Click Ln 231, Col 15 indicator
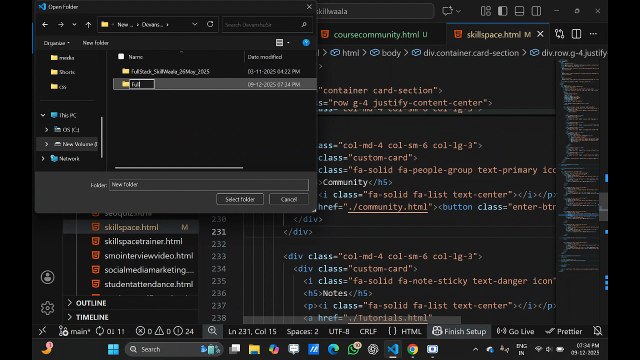The height and width of the screenshot is (360, 640). pos(252,331)
